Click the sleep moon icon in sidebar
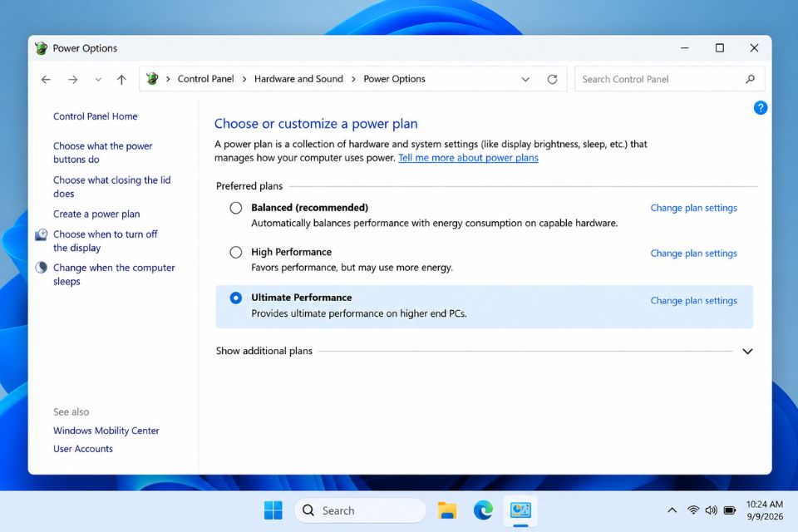Screen dimensions: 798x532 tap(42, 268)
